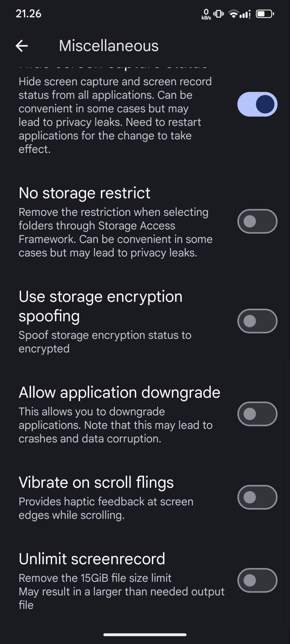Image resolution: width=290 pixels, height=644 pixels.
Task: Tap the clock in the status bar
Action: click(x=28, y=14)
